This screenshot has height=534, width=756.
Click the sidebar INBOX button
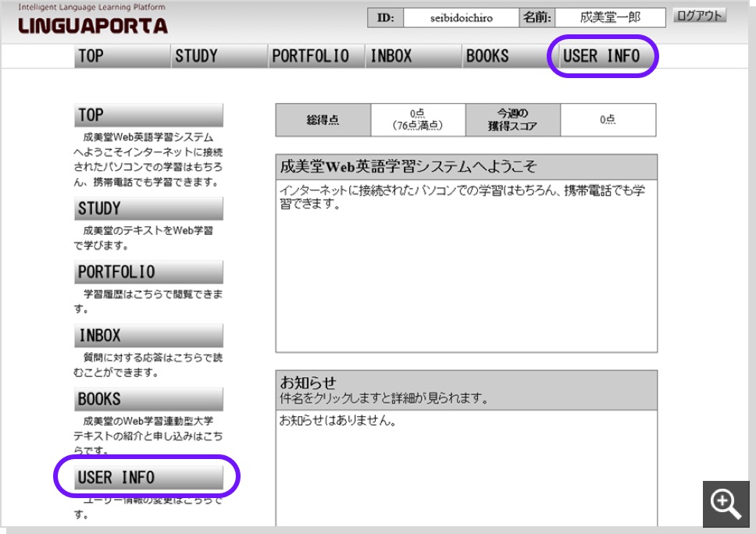click(148, 335)
